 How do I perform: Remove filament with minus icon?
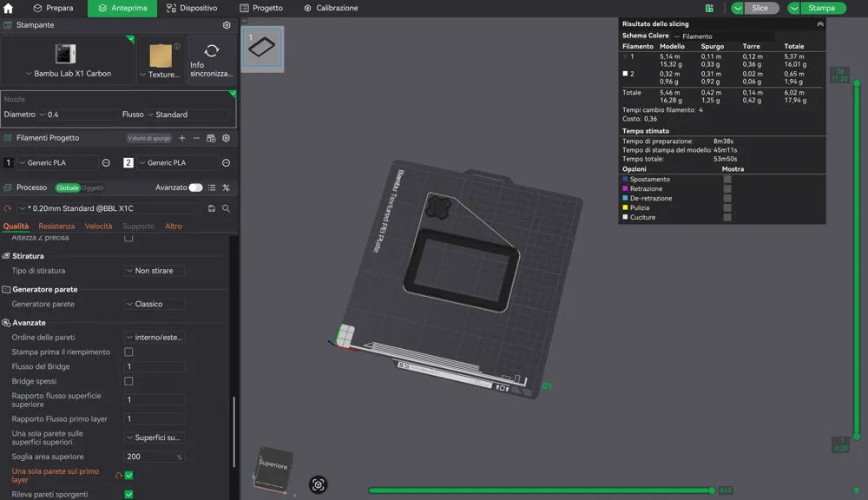pyautogui.click(x=196, y=138)
